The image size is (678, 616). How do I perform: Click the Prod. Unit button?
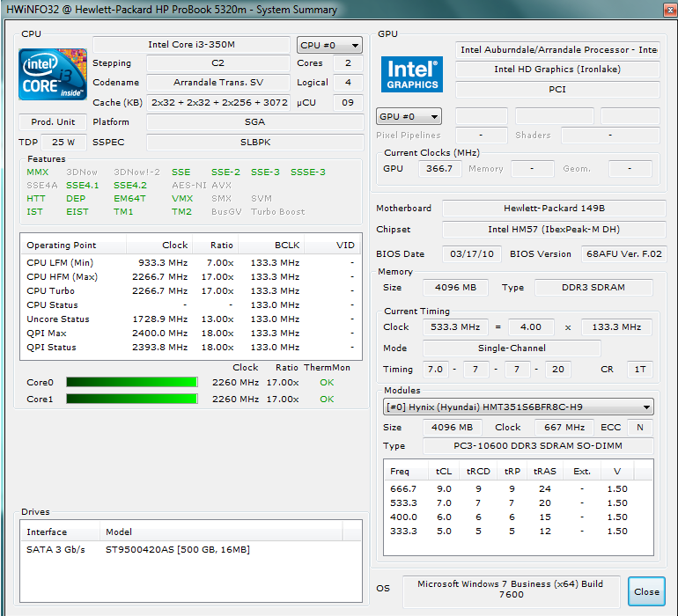coord(53,122)
